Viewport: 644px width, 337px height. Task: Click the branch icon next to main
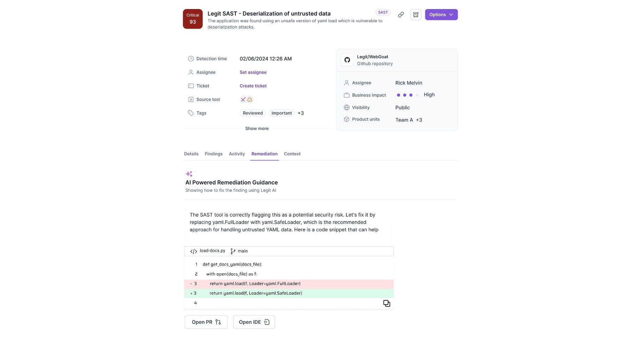232,251
